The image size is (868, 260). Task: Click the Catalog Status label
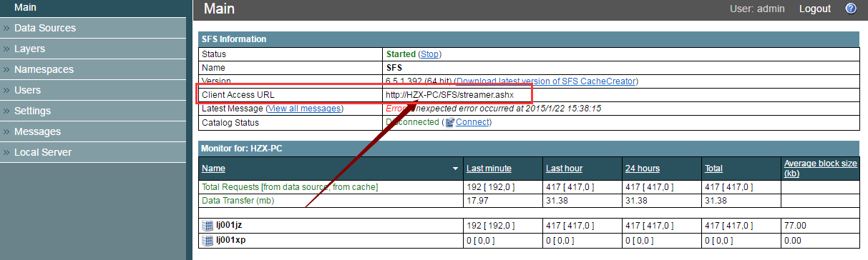230,122
